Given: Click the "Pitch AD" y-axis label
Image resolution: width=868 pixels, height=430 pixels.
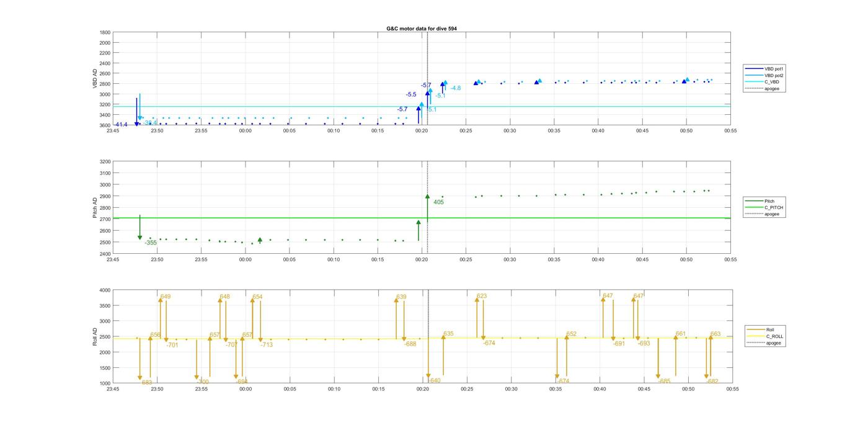Looking at the screenshot, I should coord(95,208).
